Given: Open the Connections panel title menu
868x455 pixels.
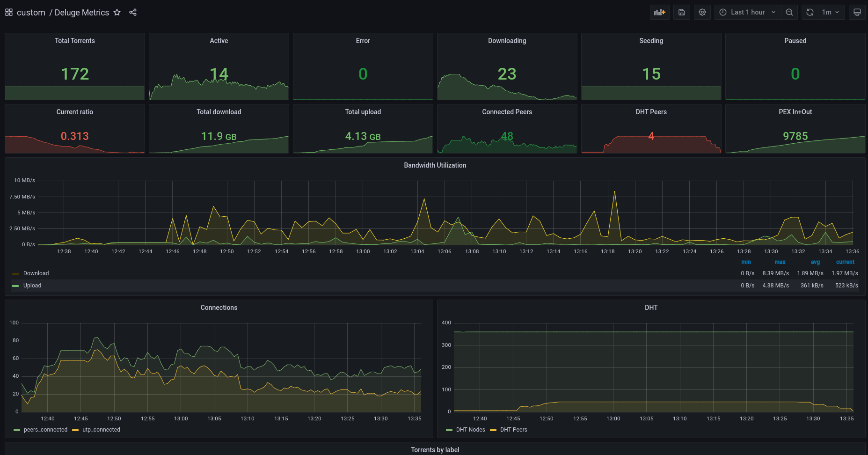Looking at the screenshot, I should click(219, 308).
